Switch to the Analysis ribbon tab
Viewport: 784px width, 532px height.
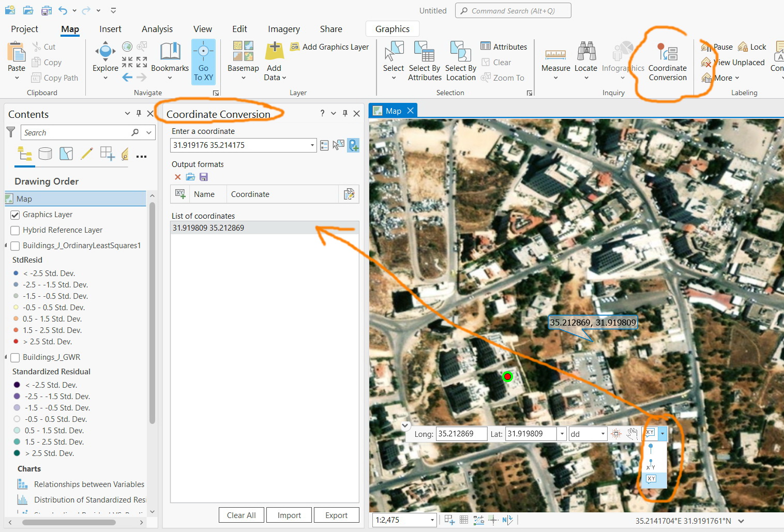click(x=157, y=29)
